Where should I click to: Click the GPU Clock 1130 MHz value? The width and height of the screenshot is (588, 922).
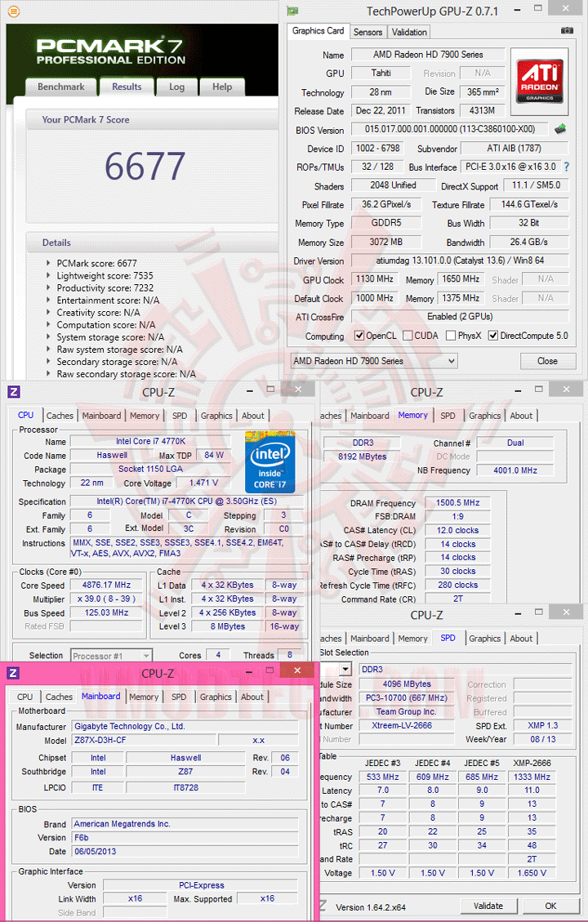click(375, 279)
